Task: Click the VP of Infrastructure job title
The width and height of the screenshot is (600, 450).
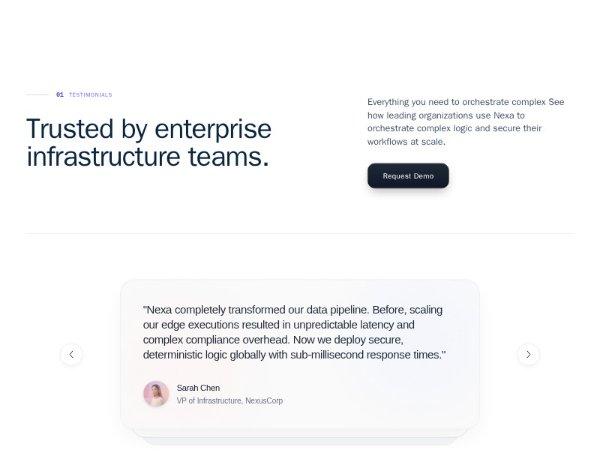Action: pyautogui.click(x=208, y=401)
